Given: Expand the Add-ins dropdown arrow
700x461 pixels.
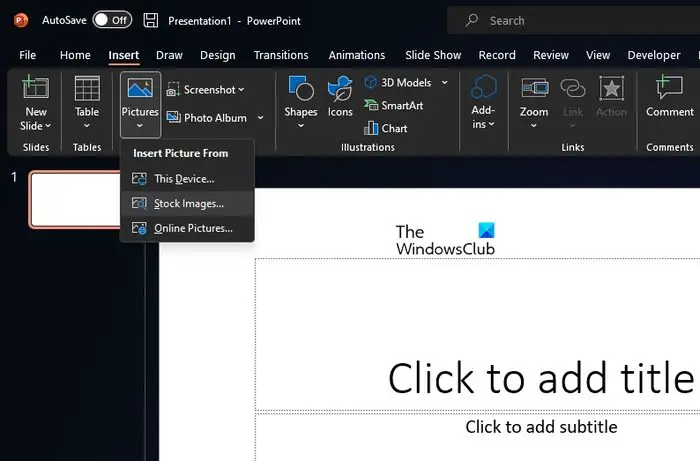Looking at the screenshot, I should tap(492, 124).
